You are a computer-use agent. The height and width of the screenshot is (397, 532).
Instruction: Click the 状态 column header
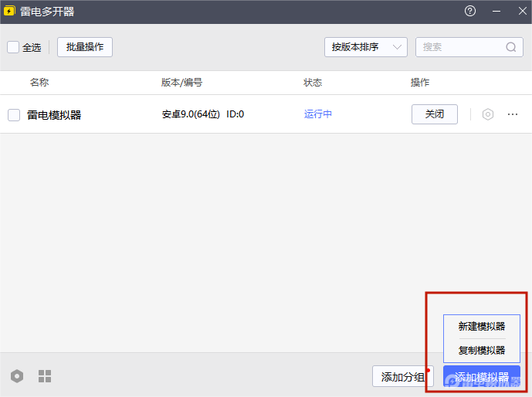point(313,83)
